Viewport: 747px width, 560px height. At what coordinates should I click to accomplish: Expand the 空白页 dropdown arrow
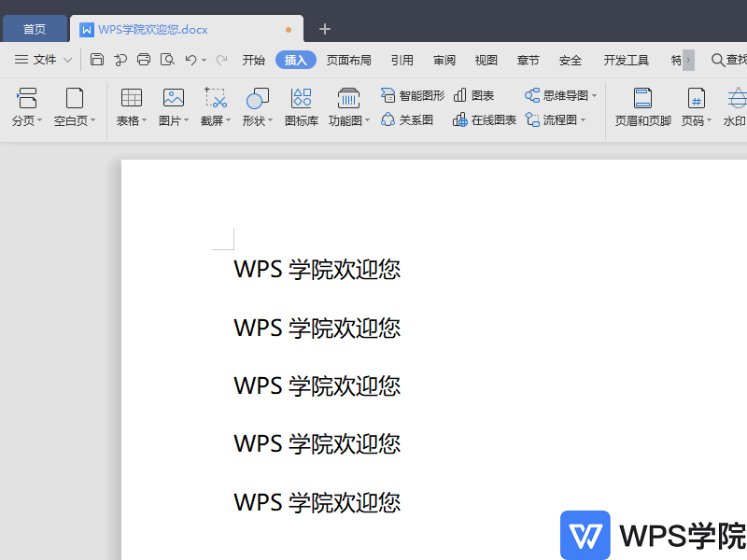[92, 120]
